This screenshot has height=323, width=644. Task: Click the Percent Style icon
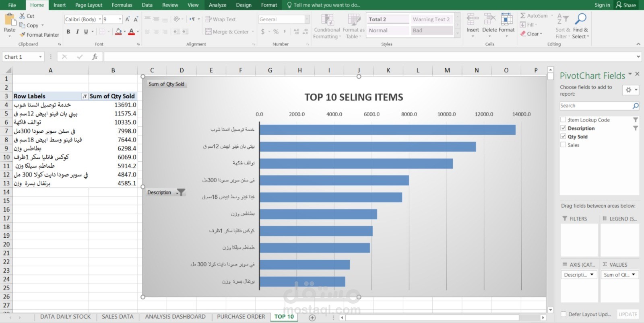click(276, 31)
